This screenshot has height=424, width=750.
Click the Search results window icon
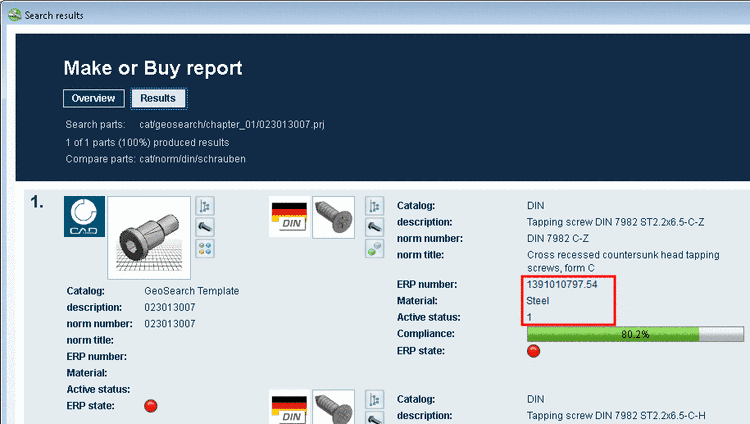click(14, 15)
